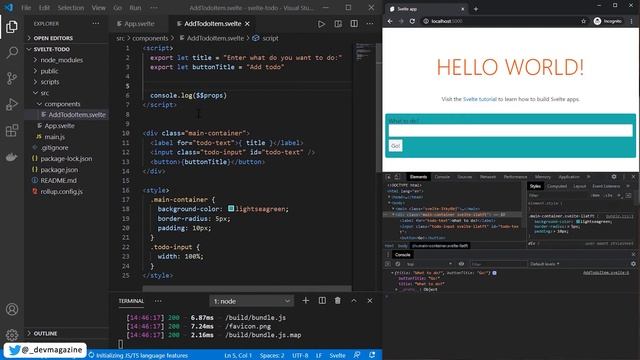Open the Manage gear in activity bar

[12, 335]
